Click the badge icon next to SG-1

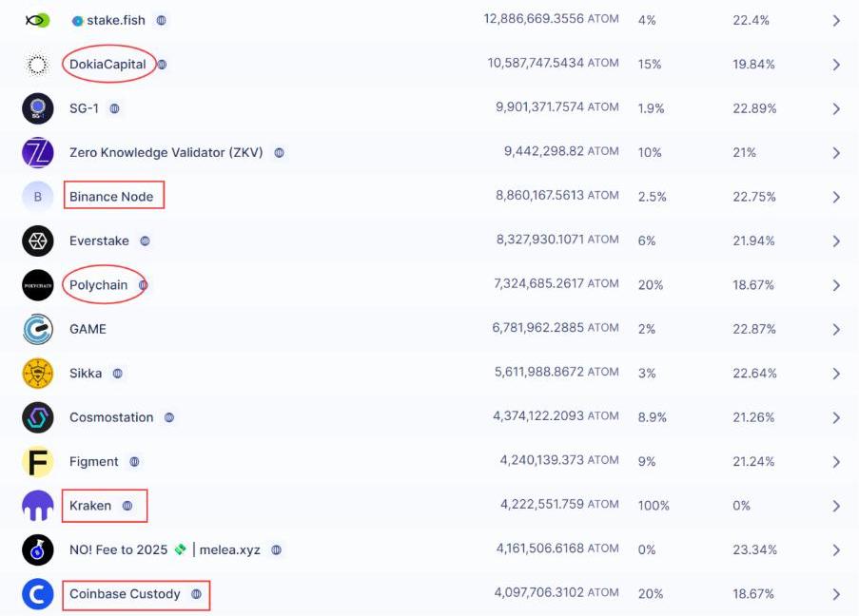pos(115,108)
